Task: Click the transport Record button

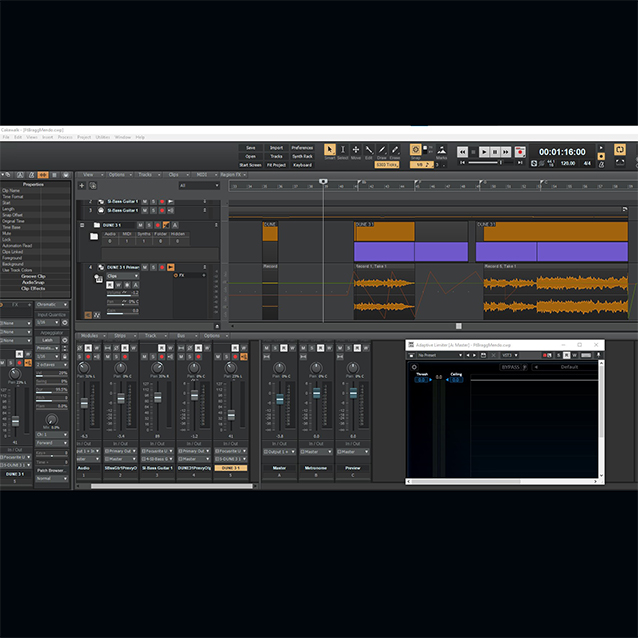Action: (x=520, y=152)
